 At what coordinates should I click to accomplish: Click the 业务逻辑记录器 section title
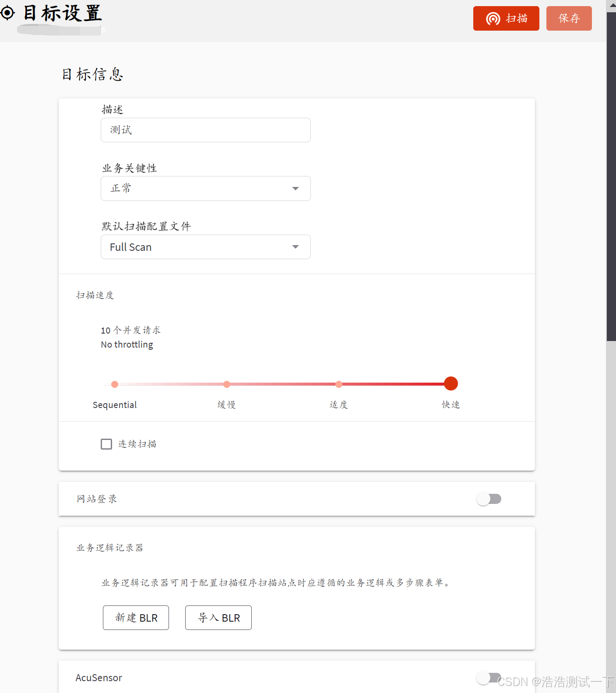coord(110,548)
